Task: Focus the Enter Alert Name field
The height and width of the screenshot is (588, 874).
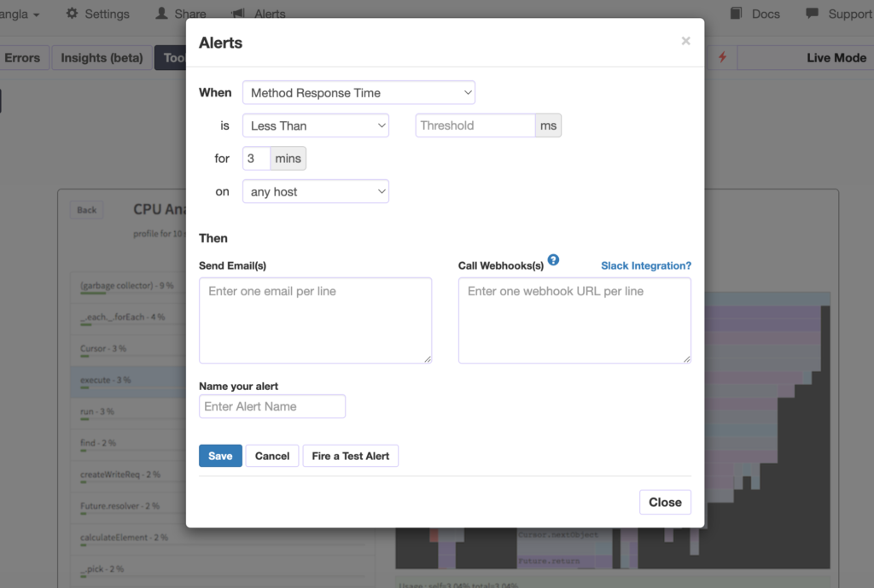Action: click(272, 406)
